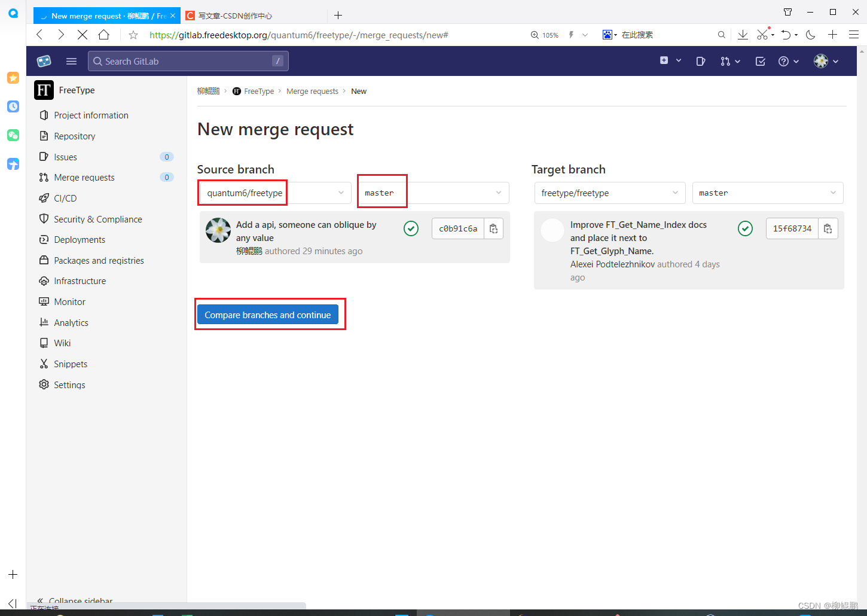867x616 pixels.
Task: Open the create new plus dropdown
Action: point(670,60)
